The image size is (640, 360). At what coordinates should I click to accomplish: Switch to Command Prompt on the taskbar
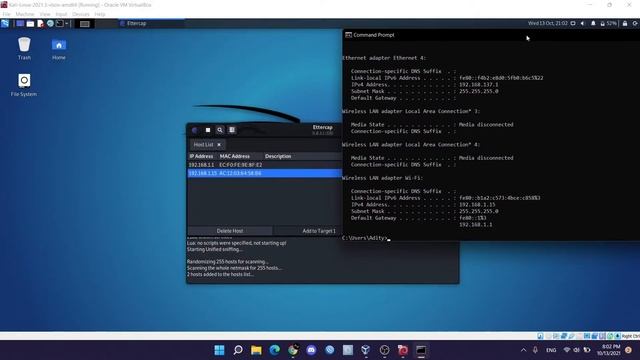[421, 350]
